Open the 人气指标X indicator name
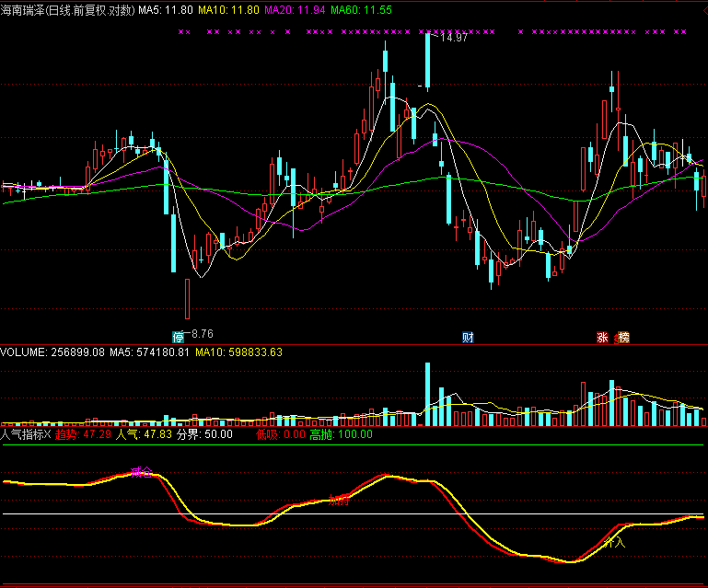The image size is (708, 588). (x=26, y=433)
